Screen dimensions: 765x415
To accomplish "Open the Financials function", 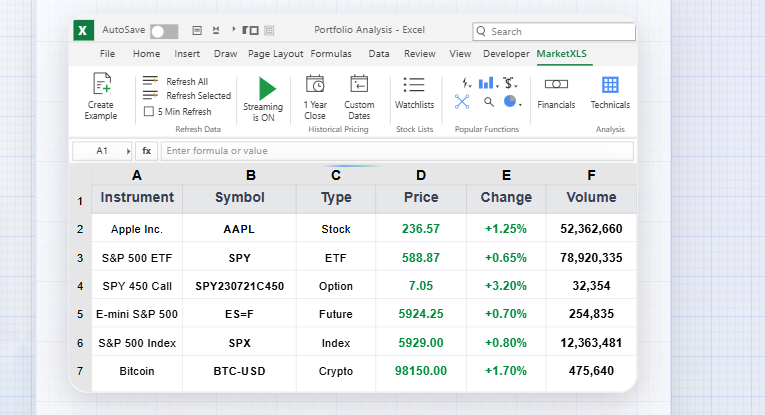I will pyautogui.click(x=556, y=85).
